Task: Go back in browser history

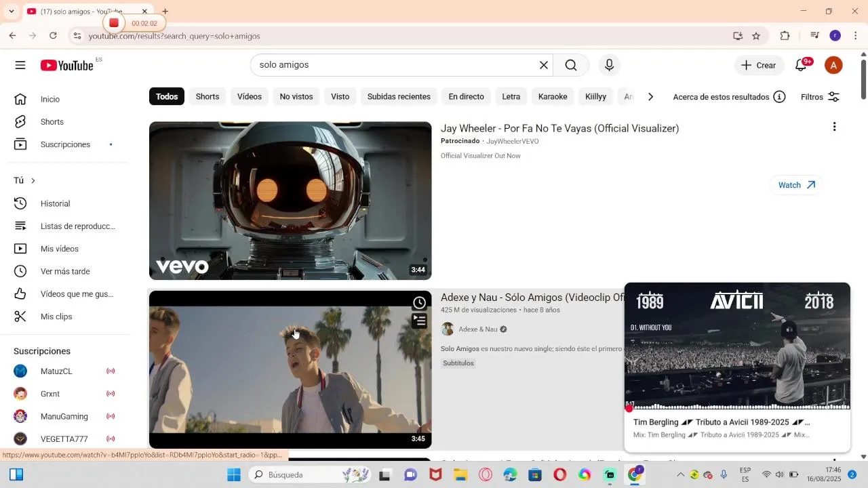Action: coord(12,36)
